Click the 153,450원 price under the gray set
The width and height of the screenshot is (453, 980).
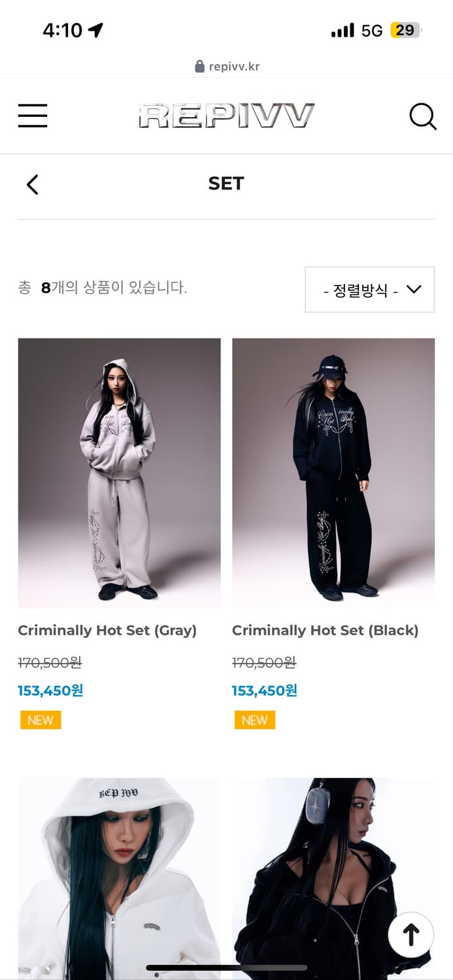[x=50, y=689]
